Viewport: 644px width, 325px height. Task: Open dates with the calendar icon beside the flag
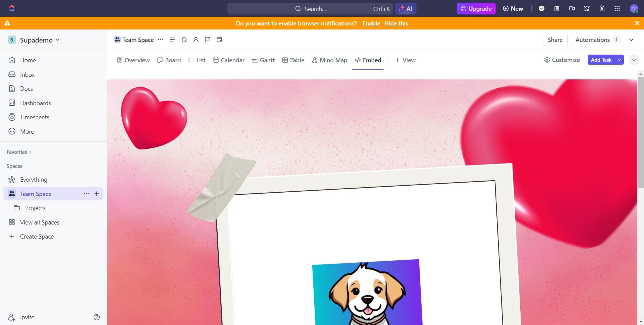click(x=219, y=40)
